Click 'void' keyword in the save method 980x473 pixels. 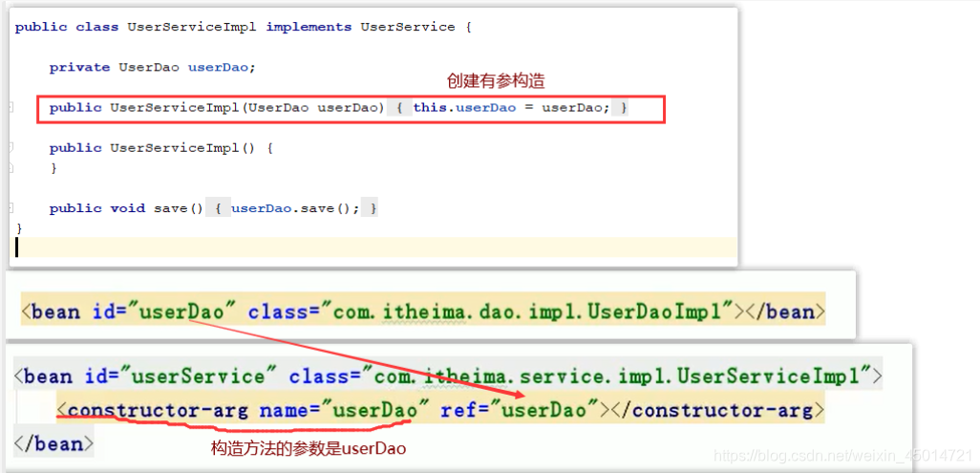point(127,208)
